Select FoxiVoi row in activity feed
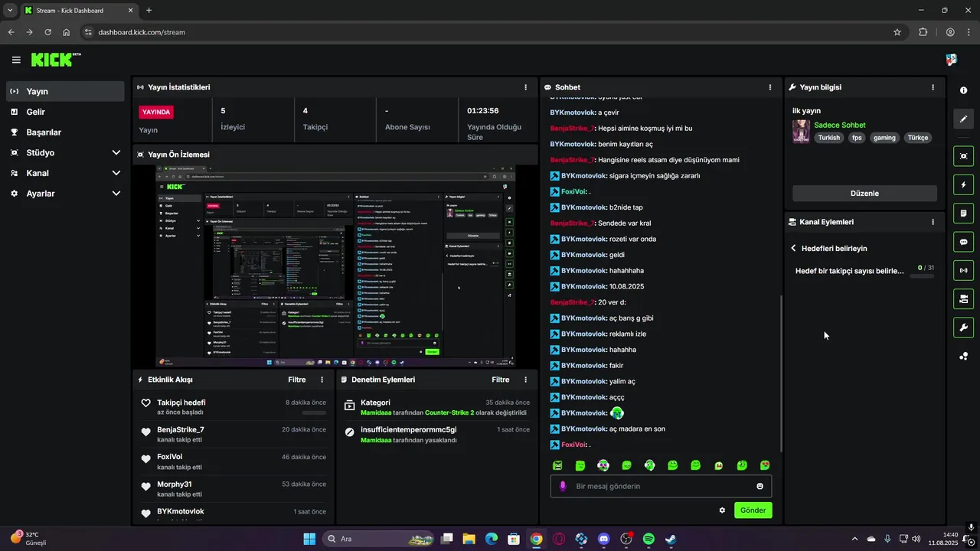Screen dimensions: 980x551 coord(234,461)
